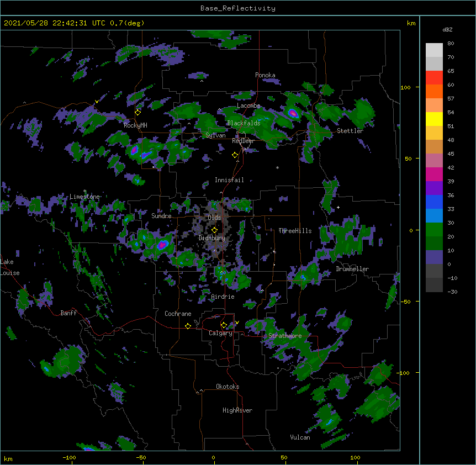Click the Base_Reflectivity title
Viewport: 476px width, 465px height.
click(x=238, y=8)
